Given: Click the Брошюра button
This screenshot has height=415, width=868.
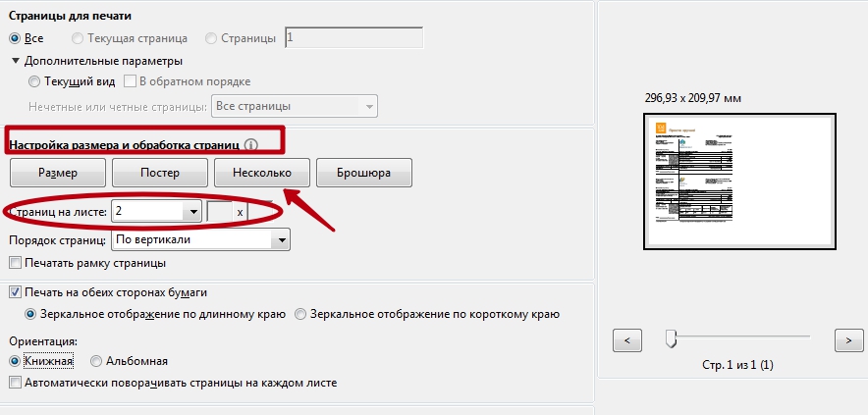Looking at the screenshot, I should coord(363,173).
